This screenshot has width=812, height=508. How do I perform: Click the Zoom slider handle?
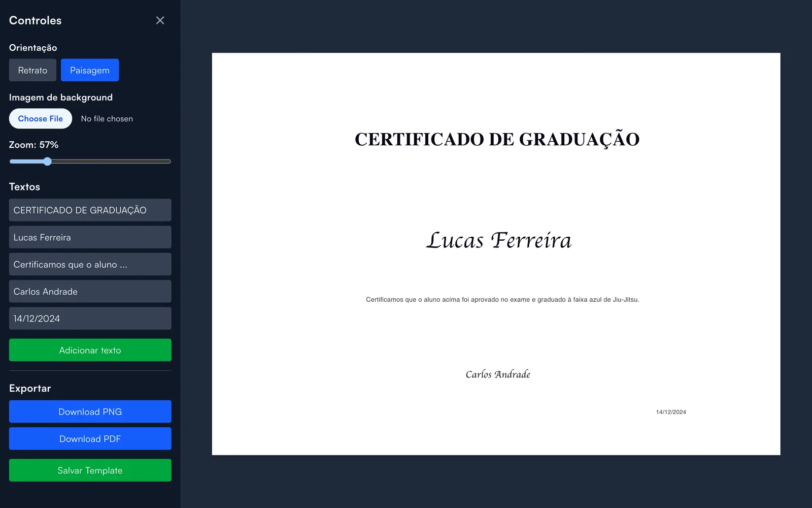[47, 162]
